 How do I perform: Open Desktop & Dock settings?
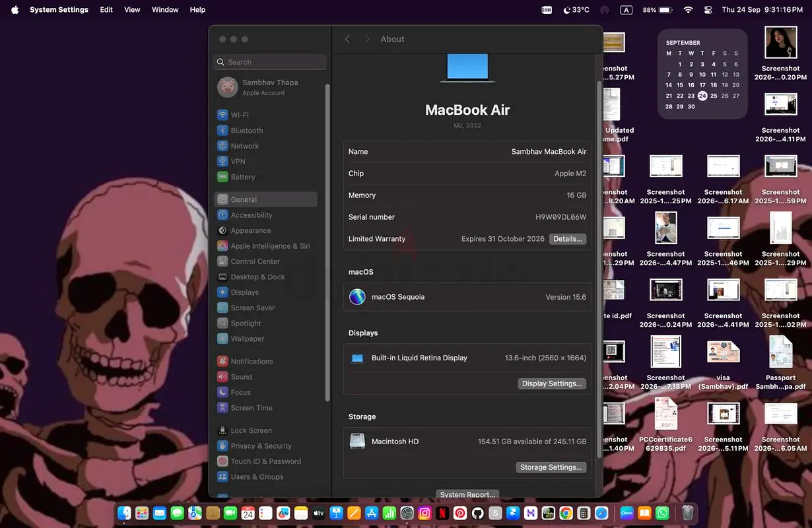click(265, 277)
